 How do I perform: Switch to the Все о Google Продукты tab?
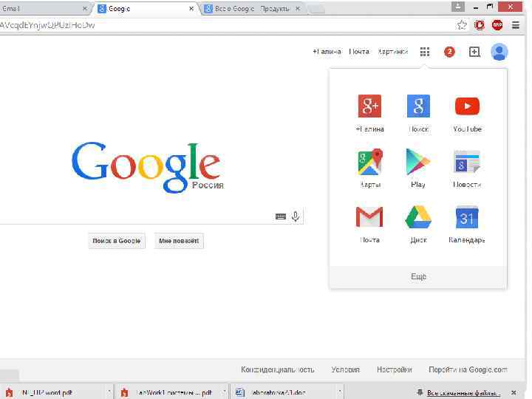252,8
